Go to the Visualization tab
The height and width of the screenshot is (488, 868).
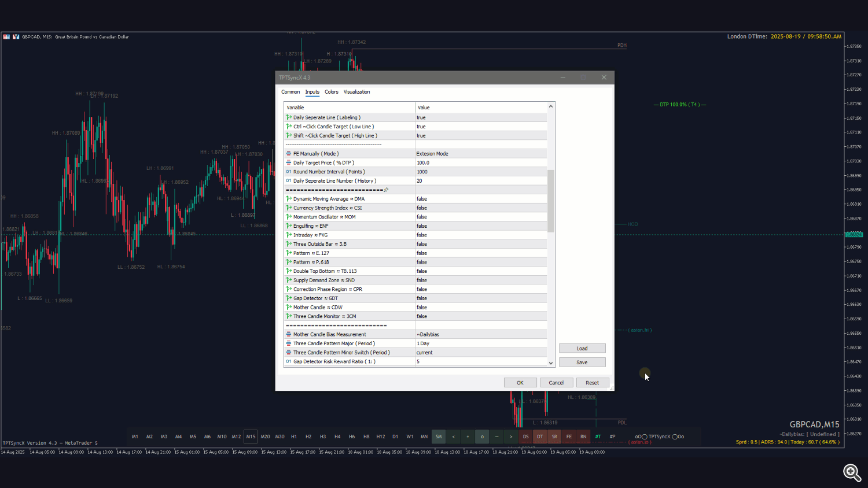point(357,92)
